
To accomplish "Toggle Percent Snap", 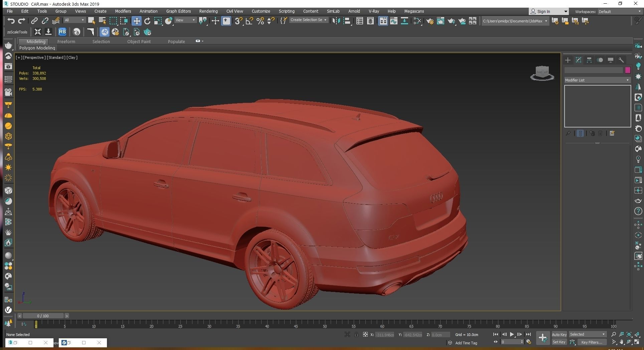I will pos(260,21).
